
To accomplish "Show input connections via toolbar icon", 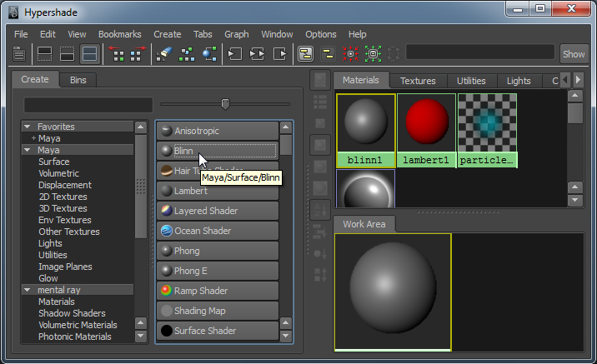I will point(235,54).
